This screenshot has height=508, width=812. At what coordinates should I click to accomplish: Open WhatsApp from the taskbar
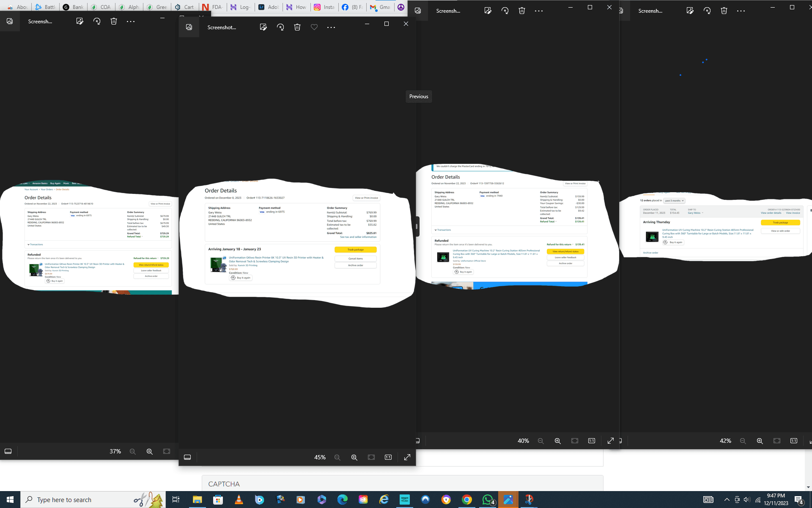pyautogui.click(x=488, y=500)
